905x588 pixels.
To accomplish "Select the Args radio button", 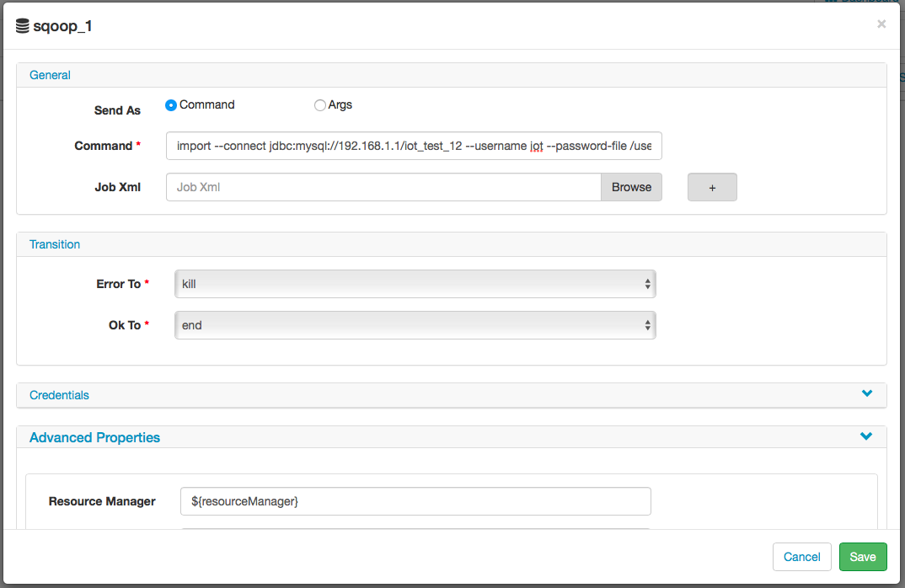I will click(x=319, y=105).
